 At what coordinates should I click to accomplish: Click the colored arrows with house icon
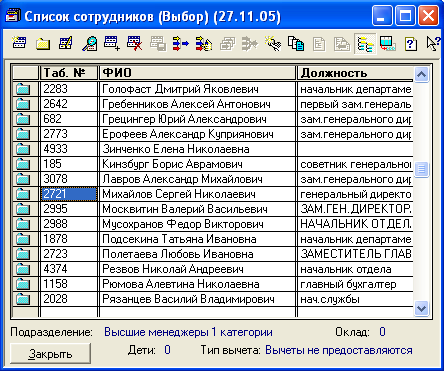[x=204, y=44]
